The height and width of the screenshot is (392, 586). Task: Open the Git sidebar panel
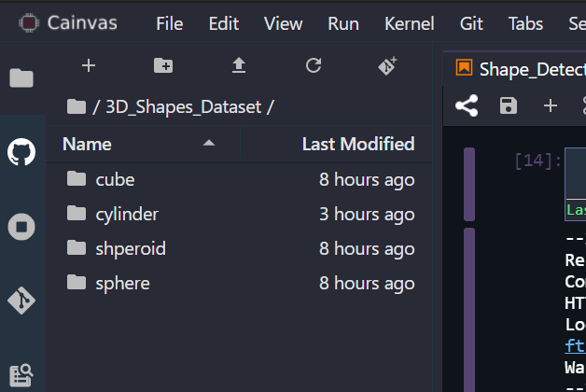(x=21, y=301)
